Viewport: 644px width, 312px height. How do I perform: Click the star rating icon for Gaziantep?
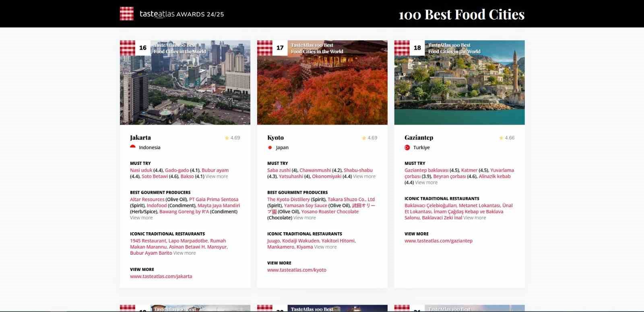pyautogui.click(x=501, y=138)
